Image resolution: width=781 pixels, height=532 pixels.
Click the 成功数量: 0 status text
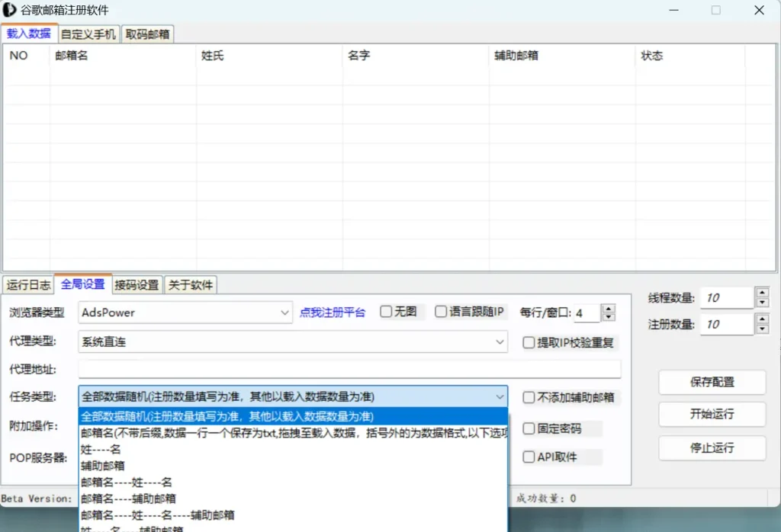pos(546,498)
